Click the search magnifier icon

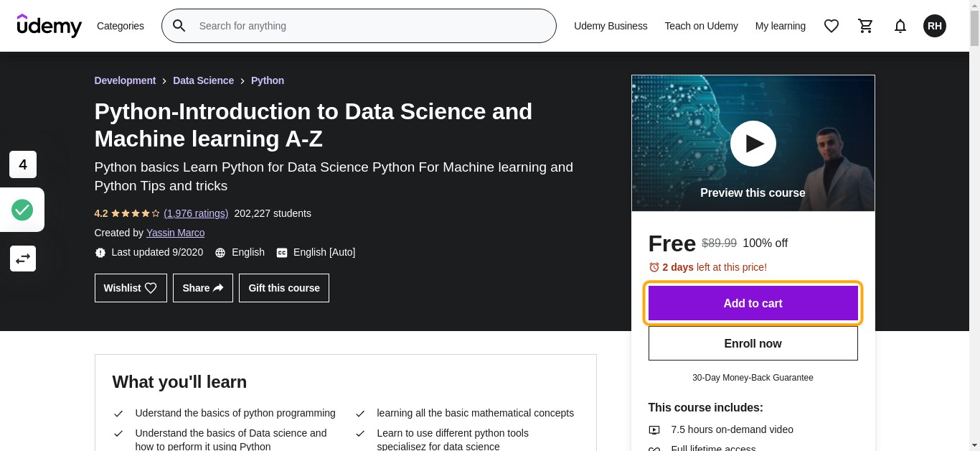[179, 26]
